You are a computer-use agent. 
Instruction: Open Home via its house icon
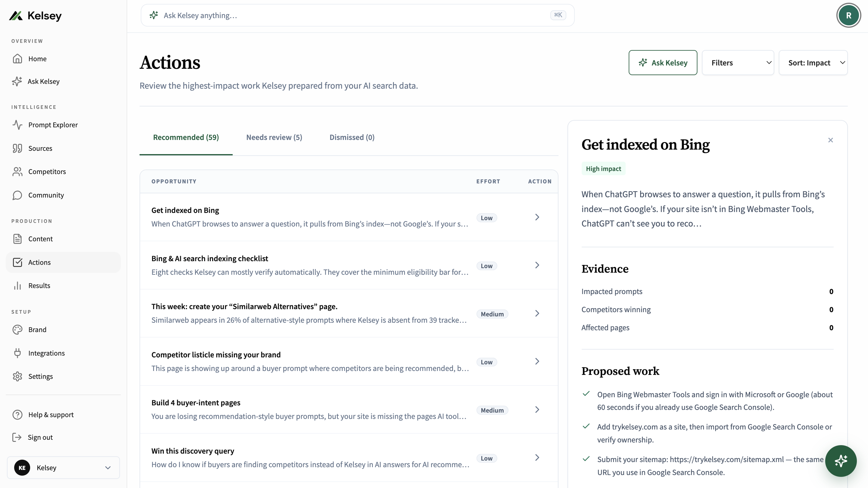click(17, 59)
